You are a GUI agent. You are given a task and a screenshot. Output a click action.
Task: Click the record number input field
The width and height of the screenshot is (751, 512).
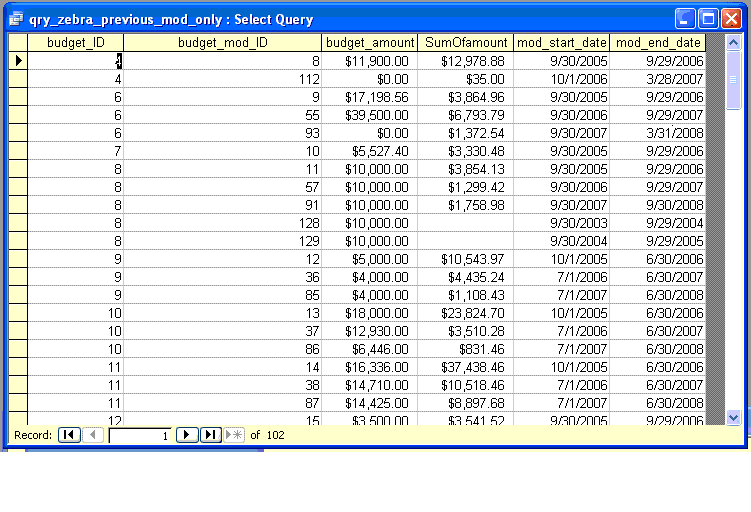point(140,435)
